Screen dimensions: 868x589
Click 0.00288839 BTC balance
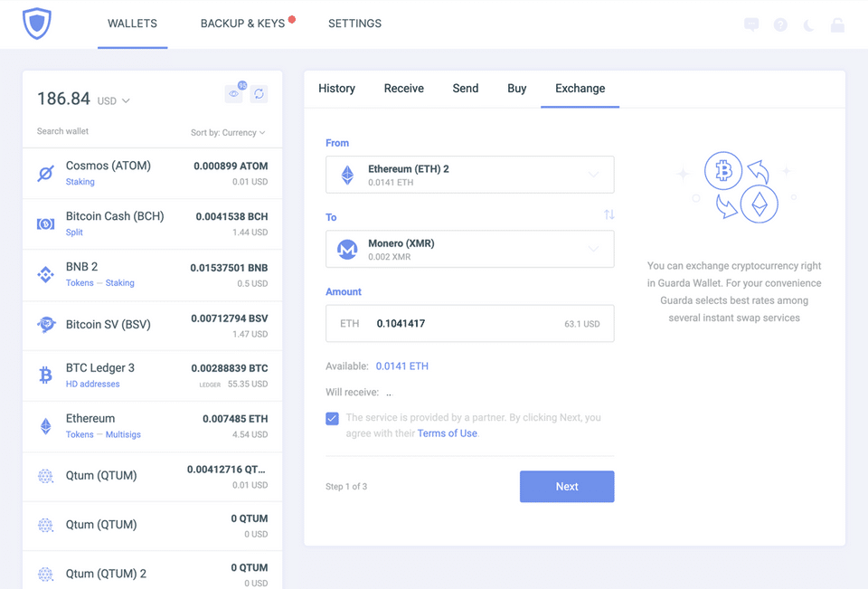pyautogui.click(x=229, y=368)
